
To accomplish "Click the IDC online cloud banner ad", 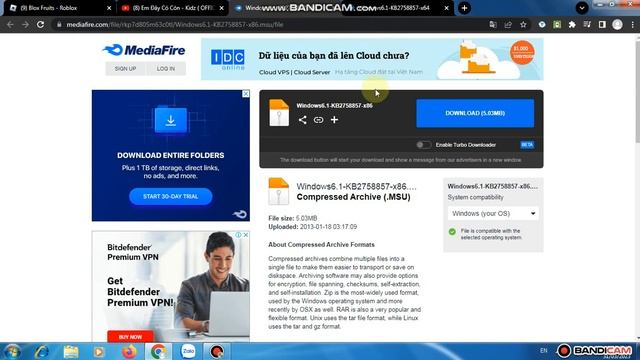I will click(x=372, y=59).
